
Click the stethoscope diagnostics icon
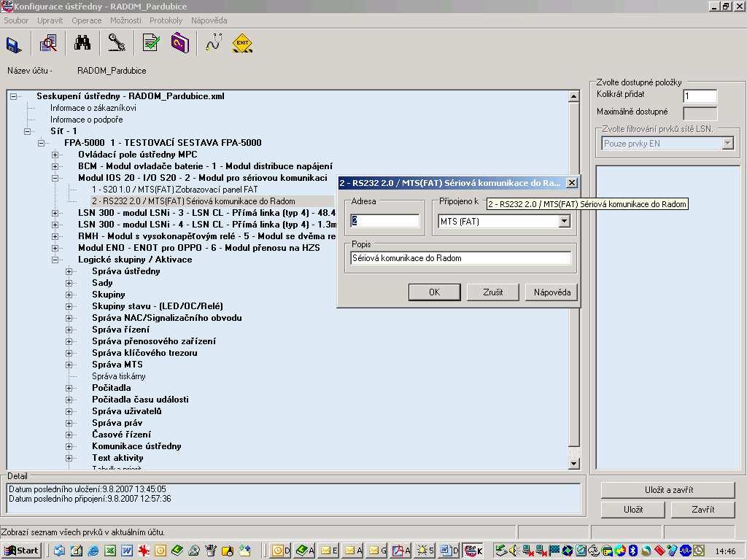(214, 42)
